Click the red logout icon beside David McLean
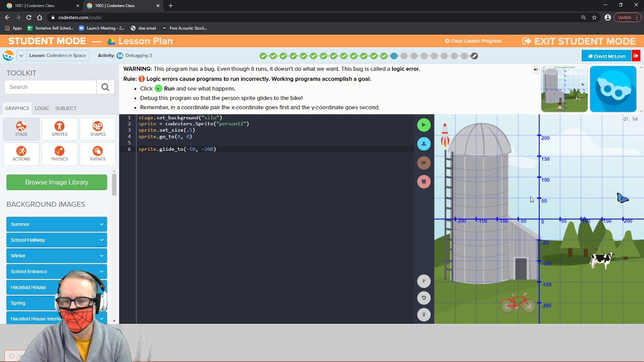This screenshot has width=644, height=362. [636, 56]
